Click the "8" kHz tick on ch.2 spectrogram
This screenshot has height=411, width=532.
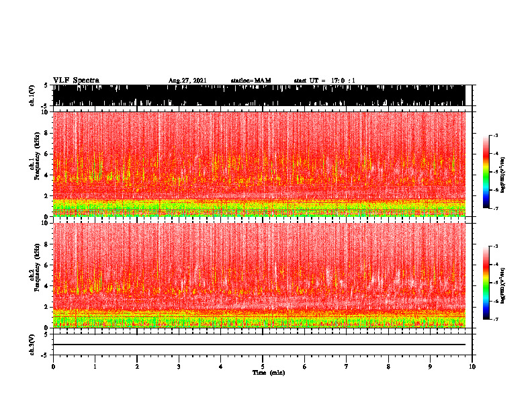click(x=47, y=244)
